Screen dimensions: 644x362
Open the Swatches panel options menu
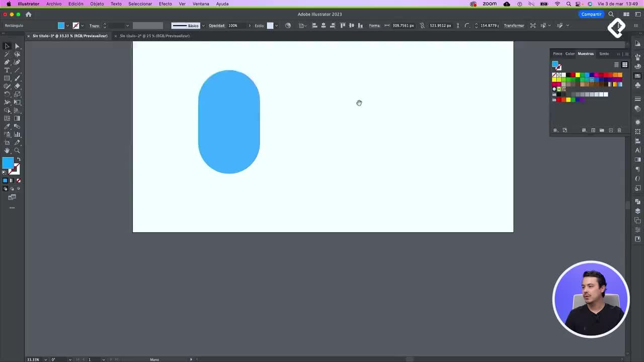pos(626,54)
